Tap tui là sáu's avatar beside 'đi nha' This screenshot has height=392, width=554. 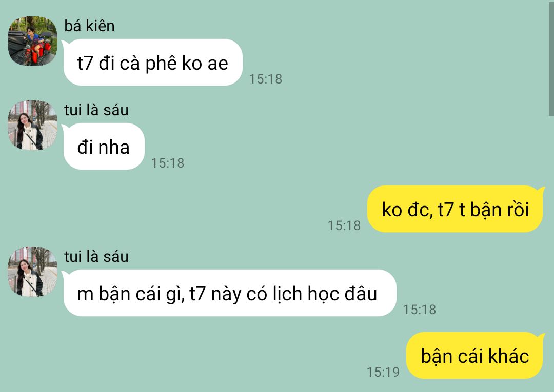coord(32,125)
